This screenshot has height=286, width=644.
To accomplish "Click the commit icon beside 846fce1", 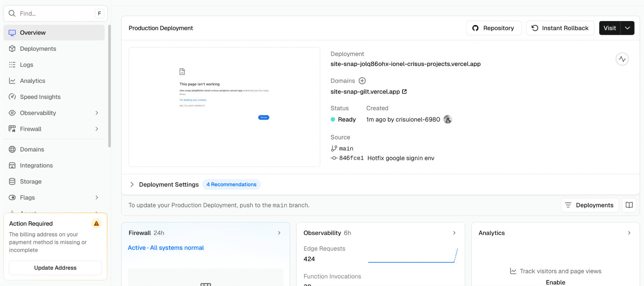I will pos(334,158).
